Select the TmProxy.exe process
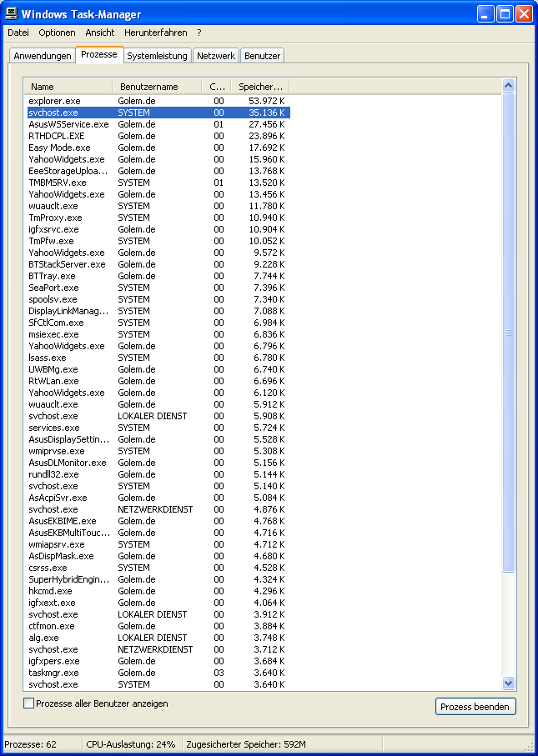Screen dimensions: 538x756 158,218
